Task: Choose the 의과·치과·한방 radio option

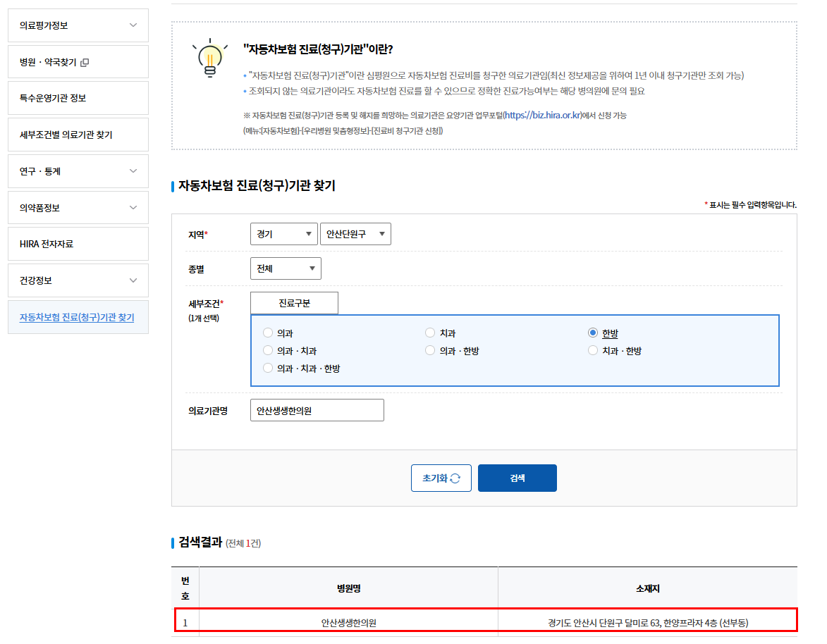Action: (x=268, y=368)
